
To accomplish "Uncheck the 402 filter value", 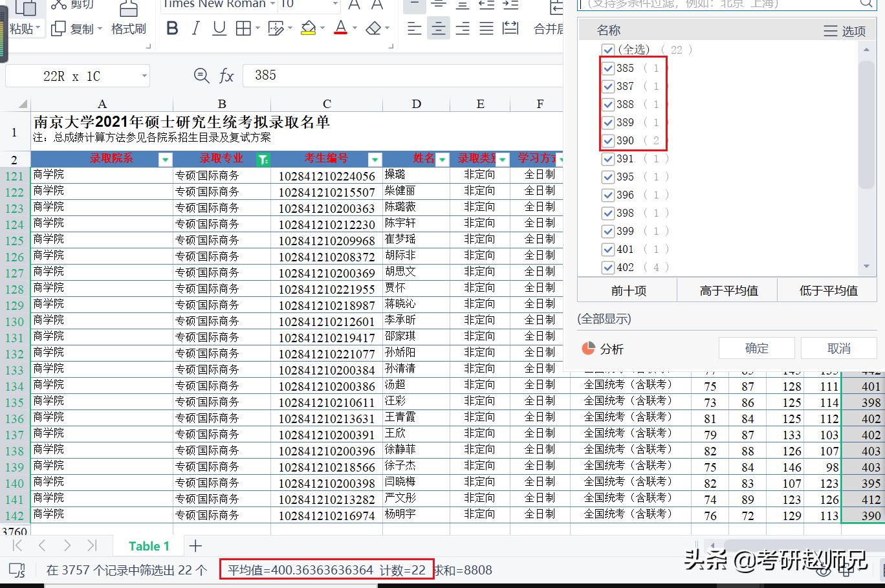I will coord(608,267).
